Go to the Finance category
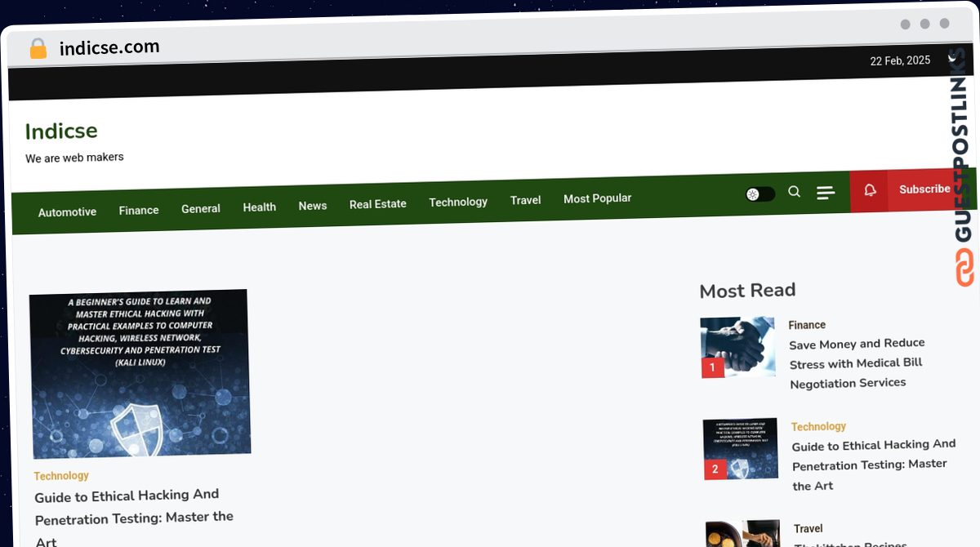 [x=139, y=210]
